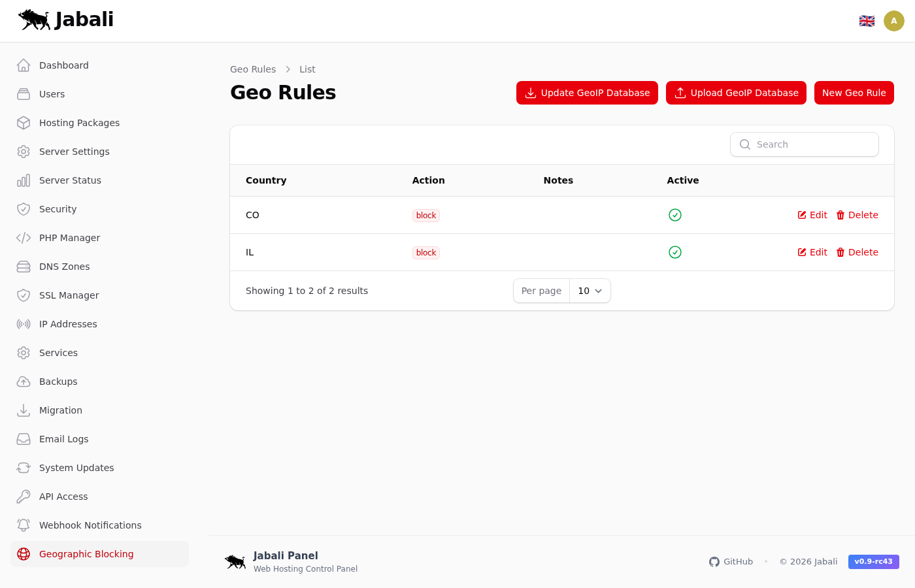Click the Webhook Notifications bell icon

click(x=24, y=525)
